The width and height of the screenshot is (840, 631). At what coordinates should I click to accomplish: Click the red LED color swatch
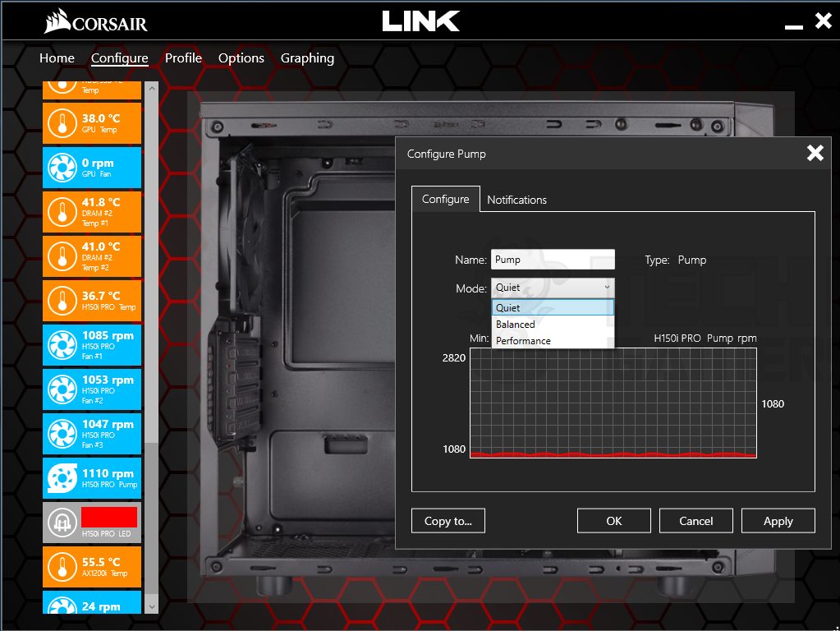(x=109, y=517)
